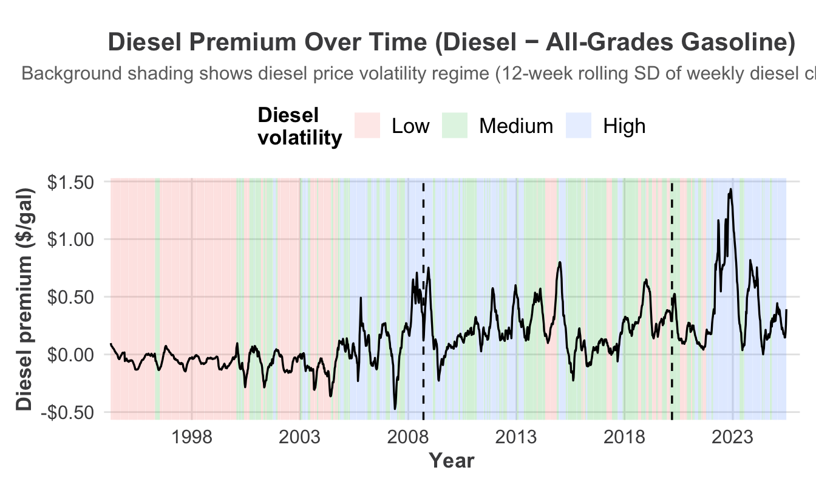This screenshot has width=816, height=504.
Task: Click the "Diesel premium ($/gal)" y-axis title
Action: tap(24, 298)
